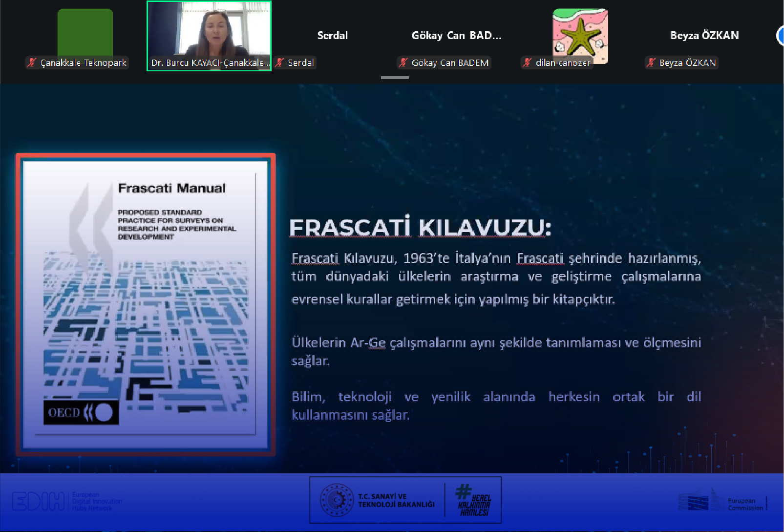Click the 'dilan canozer' name label

[x=563, y=63]
